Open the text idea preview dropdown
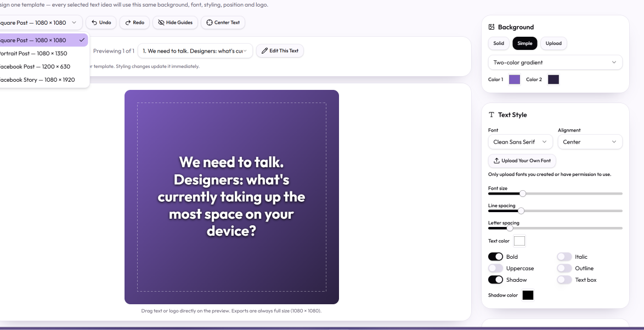Image resolution: width=644 pixels, height=330 pixels. (195, 51)
